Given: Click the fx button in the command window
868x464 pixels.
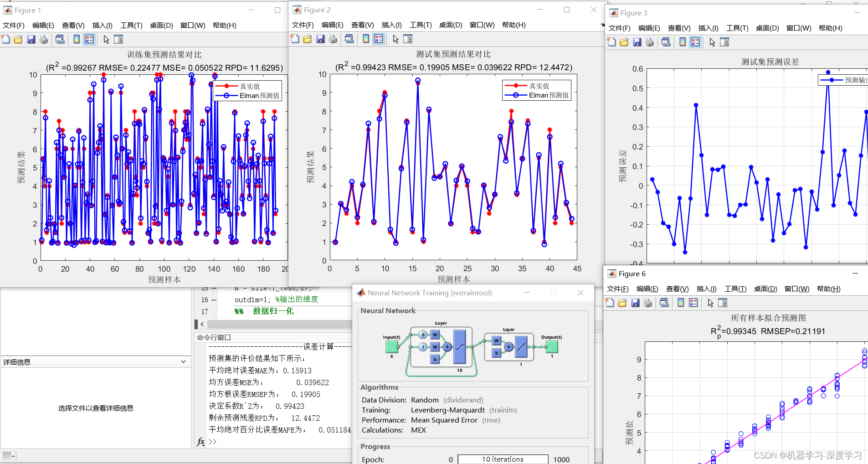Looking at the screenshot, I should click(x=200, y=442).
